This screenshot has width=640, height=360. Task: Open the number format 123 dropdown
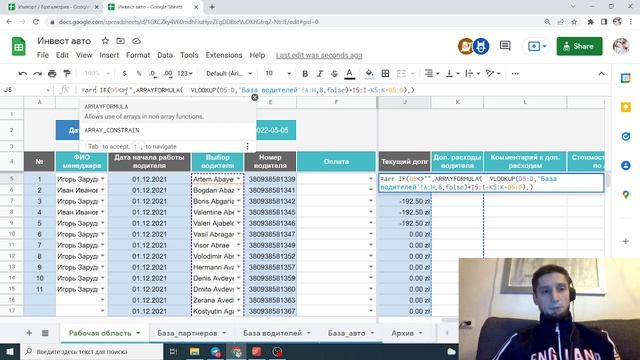pyautogui.click(x=185, y=73)
